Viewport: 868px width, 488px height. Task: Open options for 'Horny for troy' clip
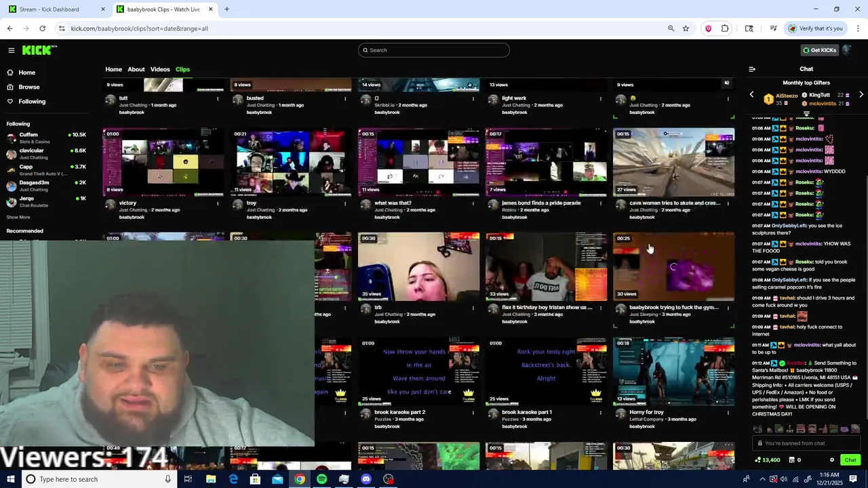tap(728, 412)
